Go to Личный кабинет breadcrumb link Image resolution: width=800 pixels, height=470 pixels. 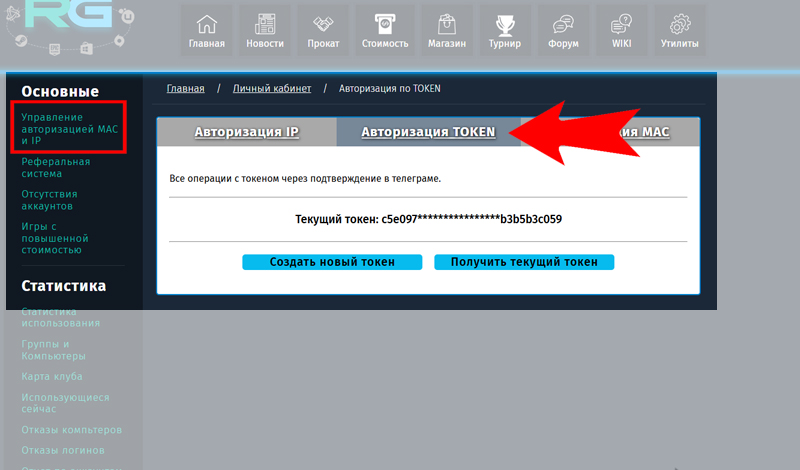pyautogui.click(x=272, y=89)
